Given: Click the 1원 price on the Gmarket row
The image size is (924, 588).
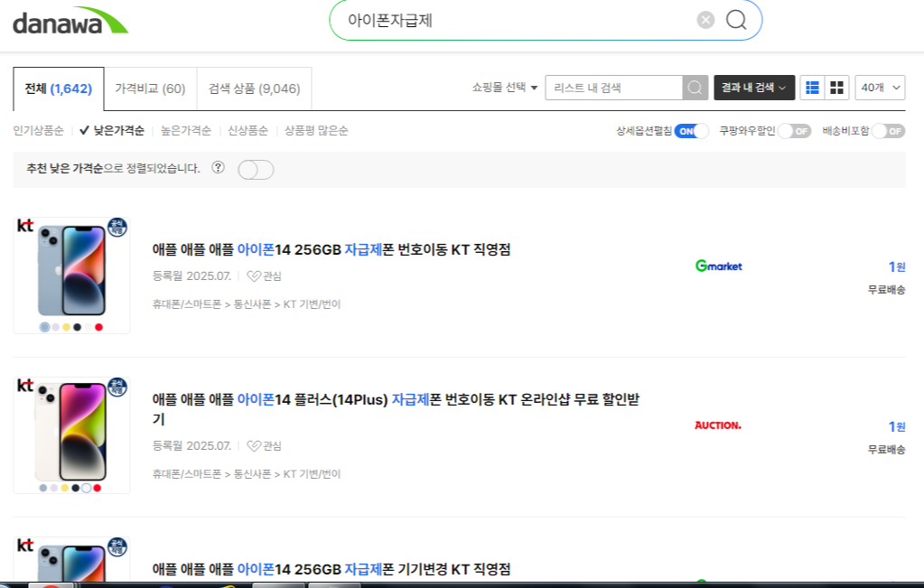Looking at the screenshot, I should (x=896, y=266).
